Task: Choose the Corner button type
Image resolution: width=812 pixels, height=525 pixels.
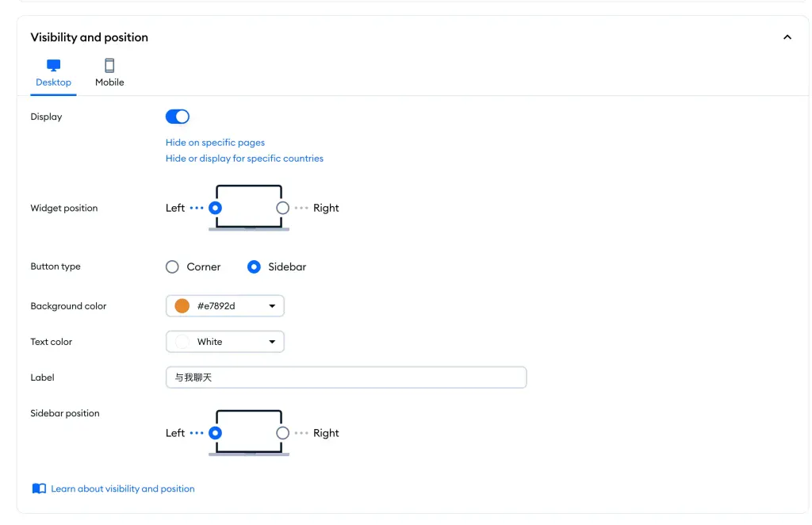Action: click(172, 266)
